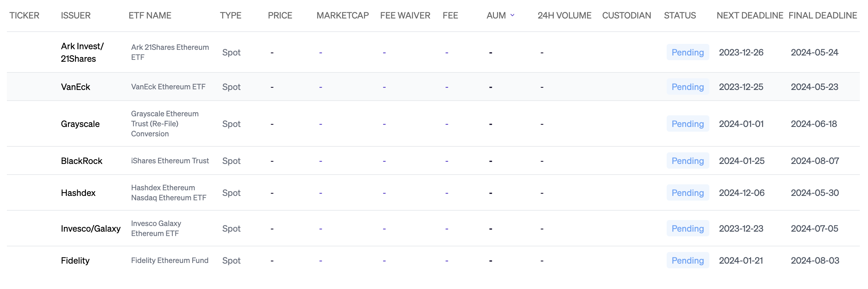
Task: Open the VanEck Ethereum ETF link
Action: tap(168, 87)
